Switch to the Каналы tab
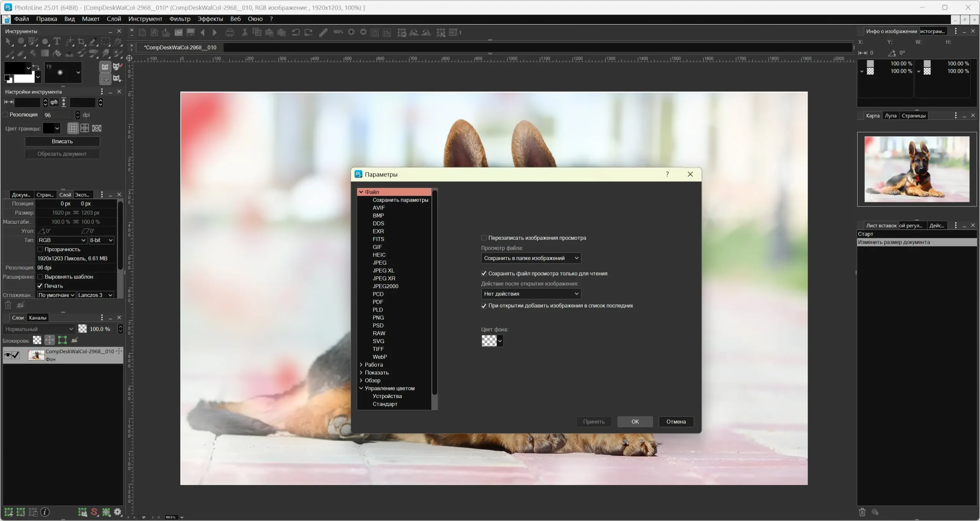Screen dimensions: 980x521 (x=38, y=318)
